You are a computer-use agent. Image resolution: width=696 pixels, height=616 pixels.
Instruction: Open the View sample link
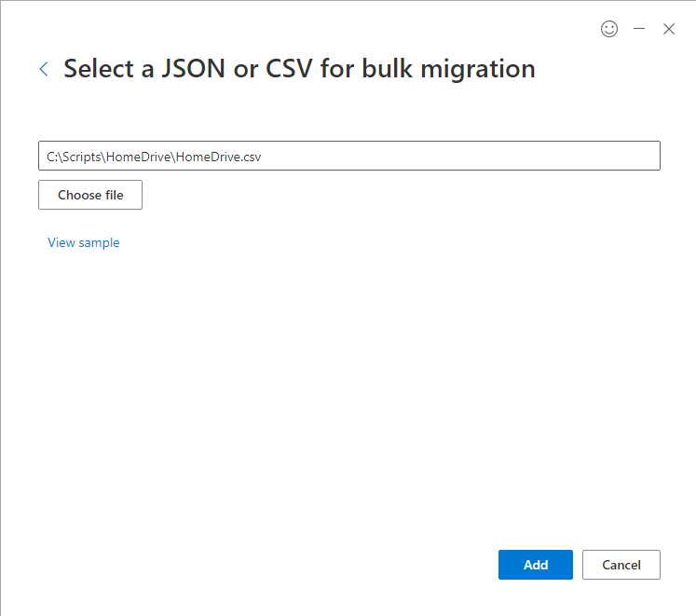click(x=84, y=242)
